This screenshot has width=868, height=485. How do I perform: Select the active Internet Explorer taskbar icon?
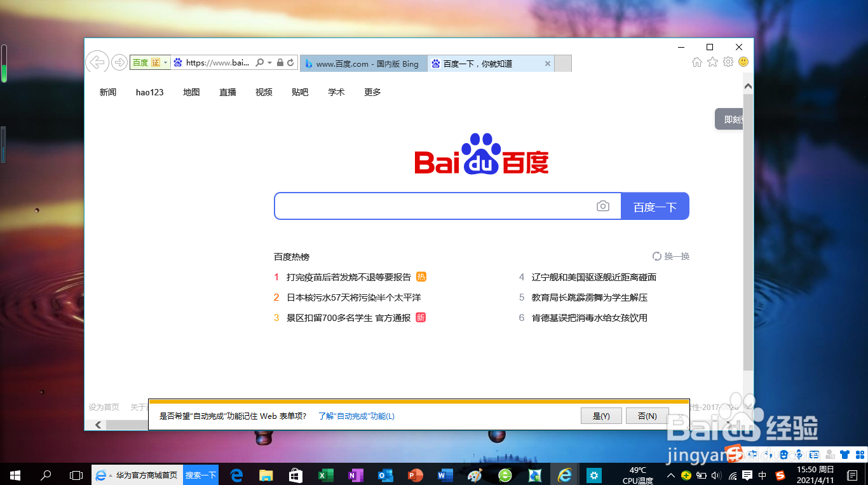click(x=564, y=475)
